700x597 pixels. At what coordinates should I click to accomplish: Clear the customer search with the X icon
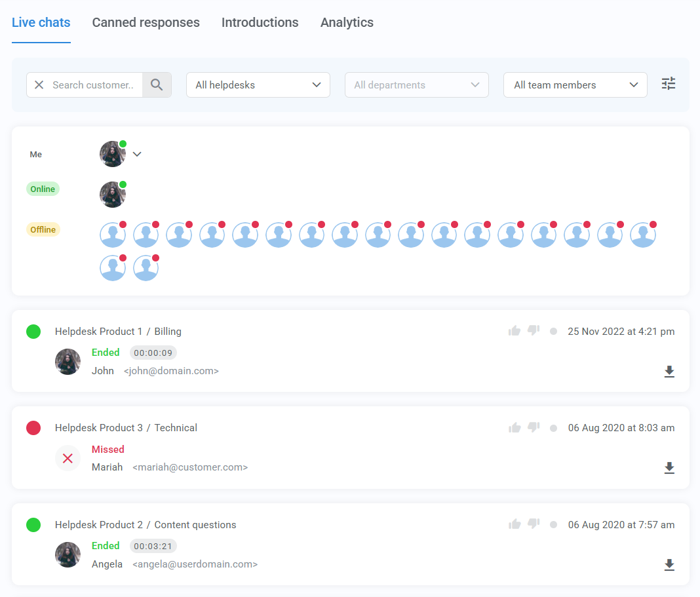point(39,85)
